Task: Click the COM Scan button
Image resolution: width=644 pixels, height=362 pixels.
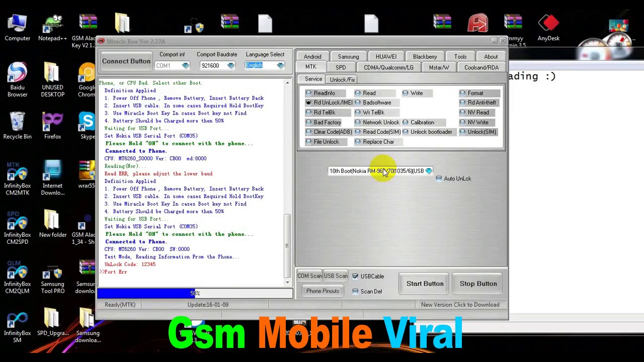Action: pyautogui.click(x=309, y=276)
